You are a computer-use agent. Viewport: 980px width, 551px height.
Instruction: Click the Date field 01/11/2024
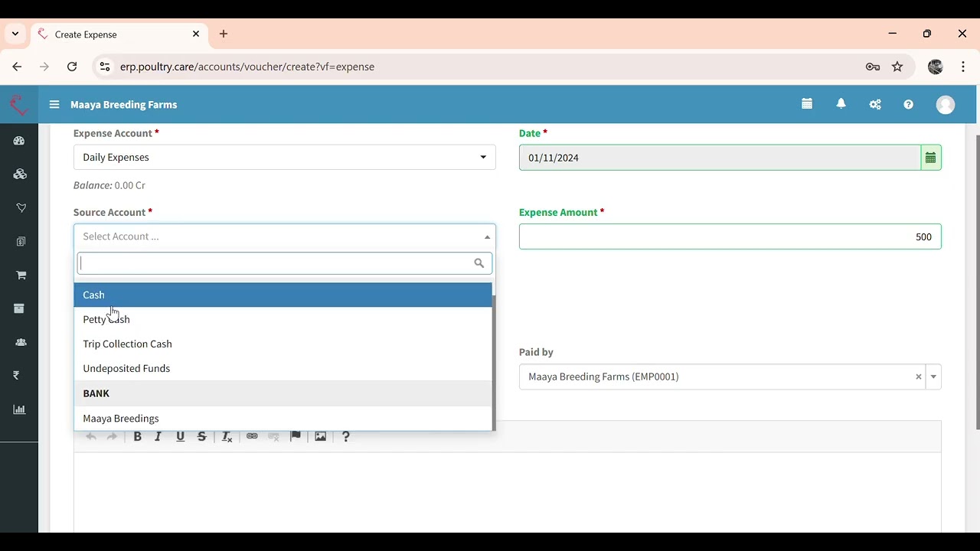coord(720,158)
